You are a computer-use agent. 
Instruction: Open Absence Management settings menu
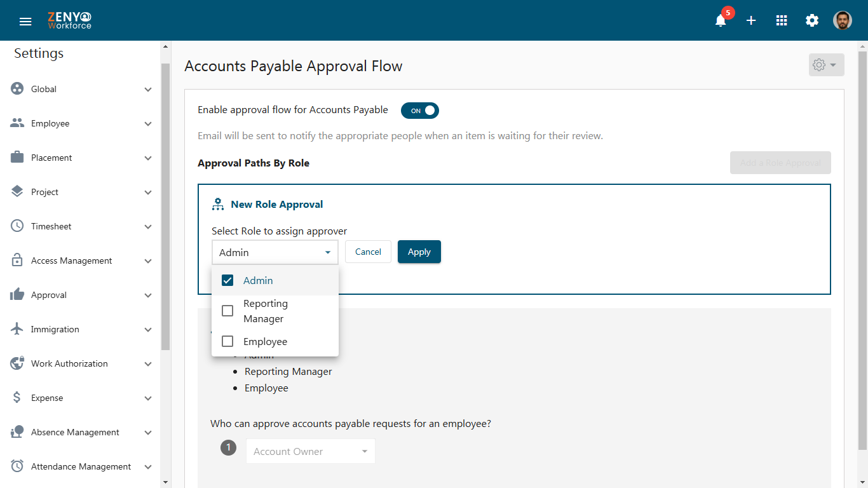pos(81,432)
